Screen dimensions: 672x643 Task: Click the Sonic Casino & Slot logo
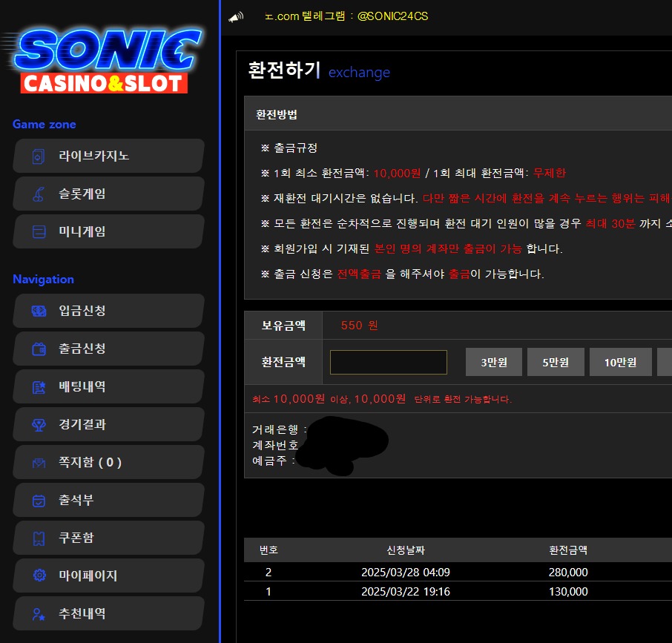point(104,61)
